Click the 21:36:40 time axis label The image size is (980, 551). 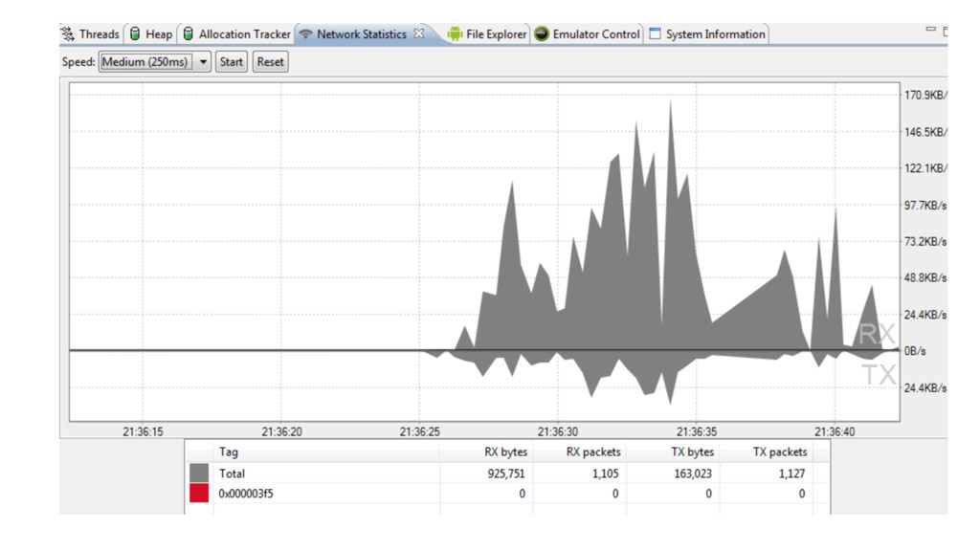pos(835,431)
